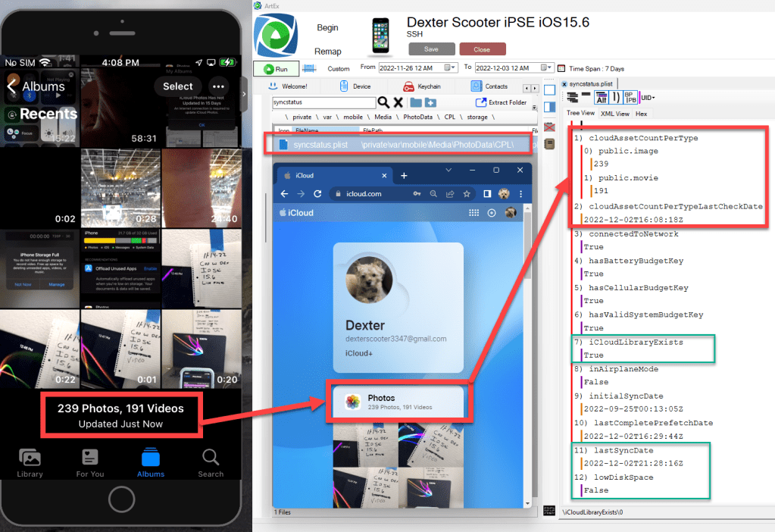
Task: Tap Select in the Recents album
Action: tap(178, 86)
